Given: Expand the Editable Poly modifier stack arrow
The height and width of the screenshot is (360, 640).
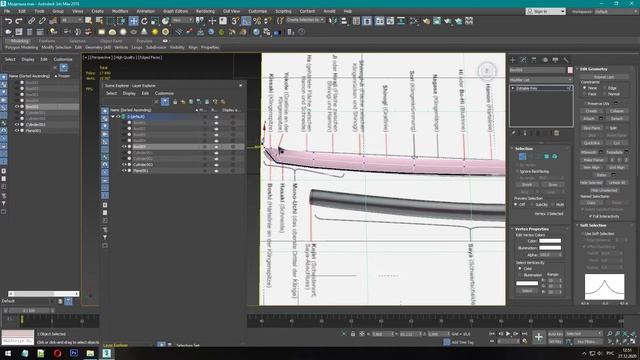Looking at the screenshot, I should coord(513,88).
